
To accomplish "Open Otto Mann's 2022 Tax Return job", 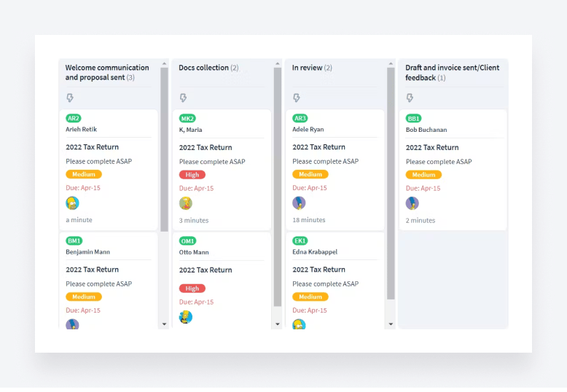I will [x=206, y=270].
